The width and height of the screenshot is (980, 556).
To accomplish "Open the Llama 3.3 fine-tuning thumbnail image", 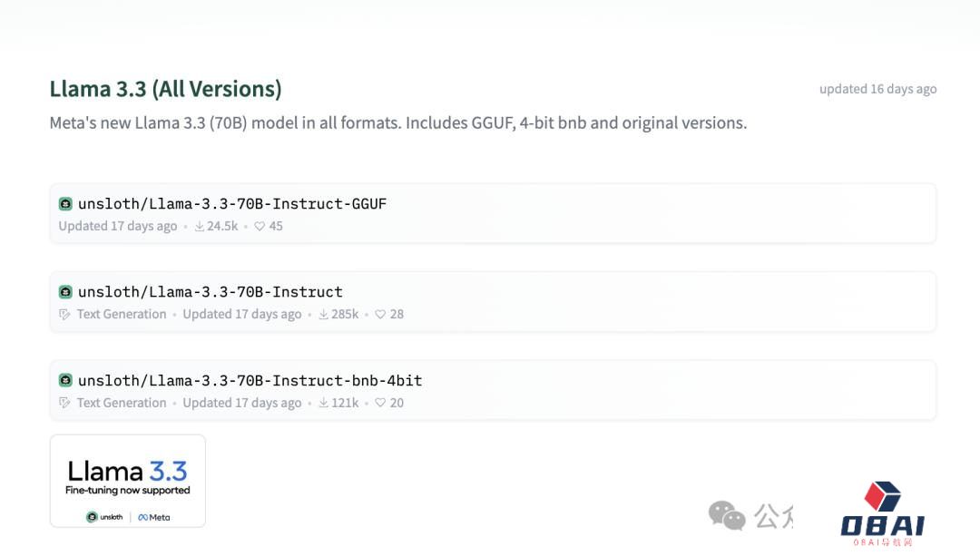I will tap(128, 481).
